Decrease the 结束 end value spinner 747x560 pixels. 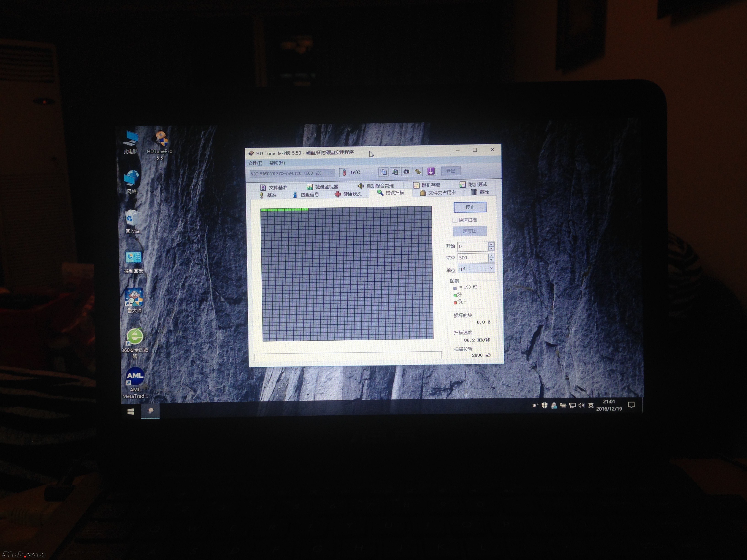(491, 260)
